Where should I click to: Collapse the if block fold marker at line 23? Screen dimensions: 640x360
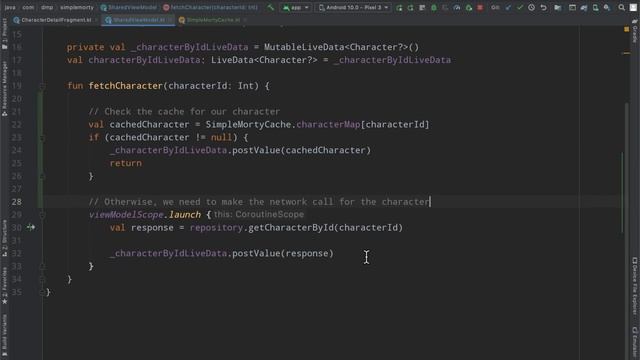click(x=42, y=138)
